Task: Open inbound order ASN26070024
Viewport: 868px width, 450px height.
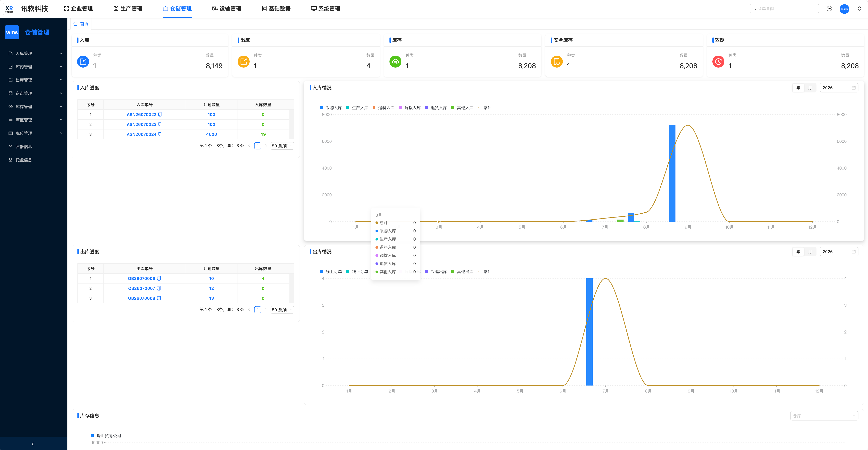Action: tap(142, 134)
